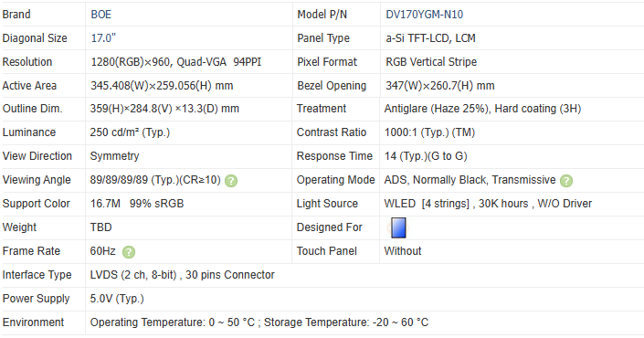Open the DV170YGM-N10 model link

tap(424, 15)
